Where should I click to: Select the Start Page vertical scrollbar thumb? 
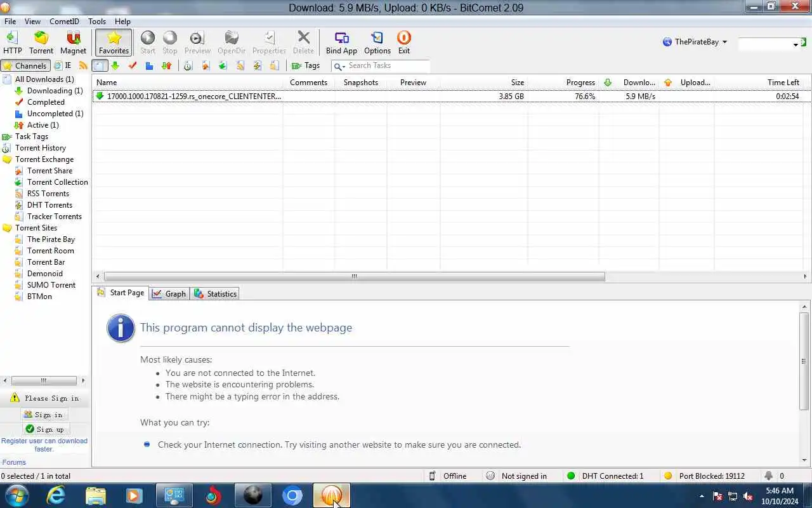pos(804,361)
